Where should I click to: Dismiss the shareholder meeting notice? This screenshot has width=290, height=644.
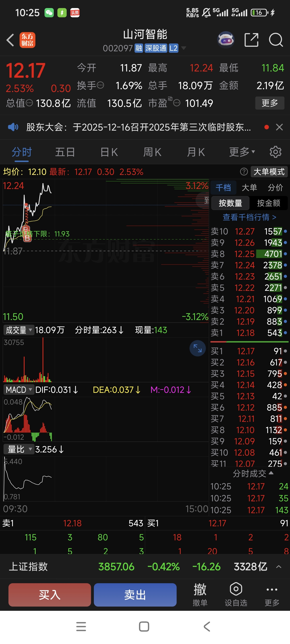[279, 127]
